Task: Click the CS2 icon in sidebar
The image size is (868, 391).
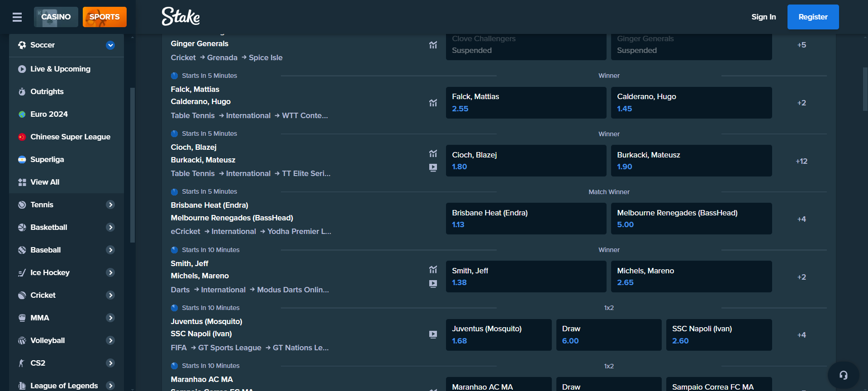Action: tap(22, 363)
